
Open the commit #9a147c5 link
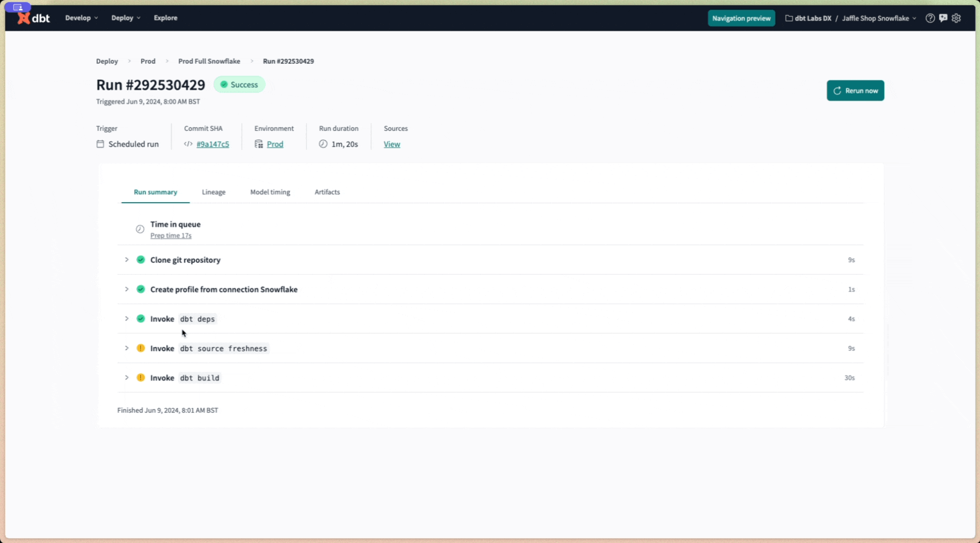click(212, 144)
